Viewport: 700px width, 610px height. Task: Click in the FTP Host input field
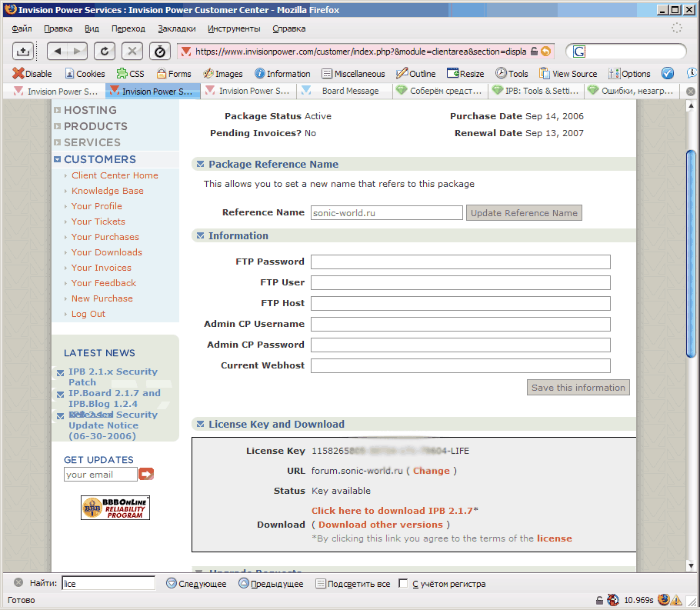(460, 303)
